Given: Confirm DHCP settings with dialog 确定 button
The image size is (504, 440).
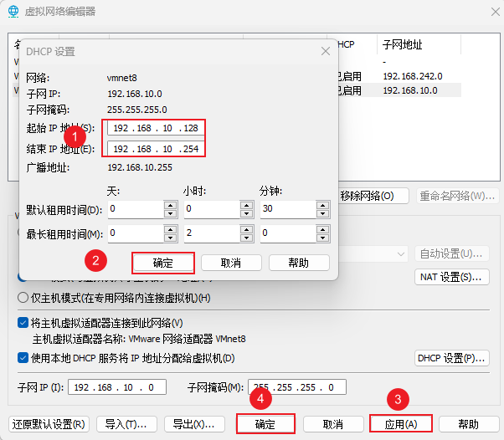Looking at the screenshot, I should coord(162,263).
